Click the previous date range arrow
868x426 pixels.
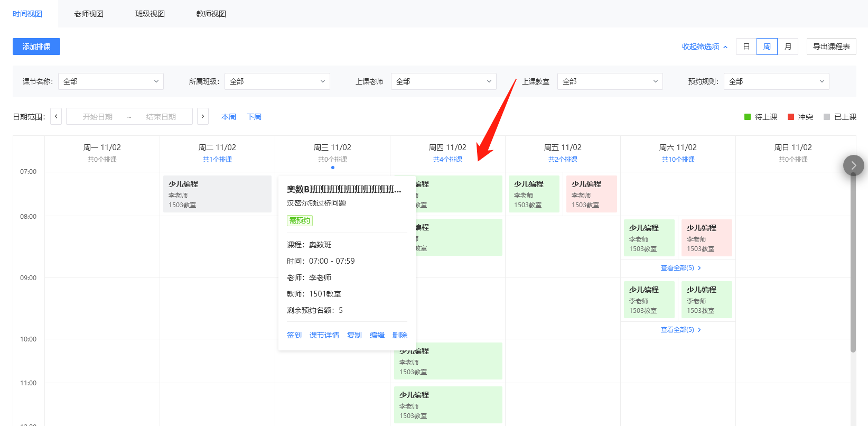point(56,116)
